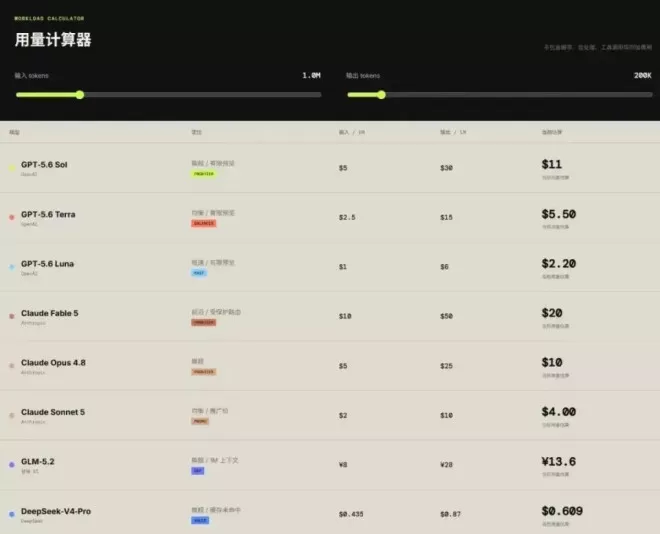Click the purple tag in the GLM-5.2 row
The width and height of the screenshot is (660, 534).
pos(198,470)
